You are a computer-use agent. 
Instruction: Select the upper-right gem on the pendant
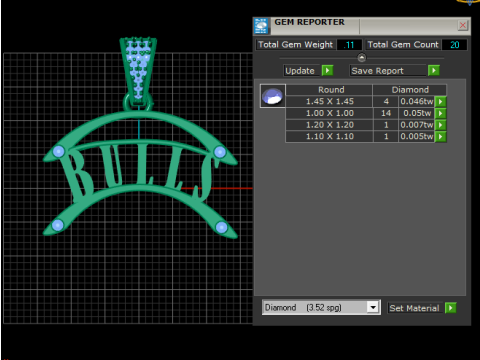click(x=220, y=152)
